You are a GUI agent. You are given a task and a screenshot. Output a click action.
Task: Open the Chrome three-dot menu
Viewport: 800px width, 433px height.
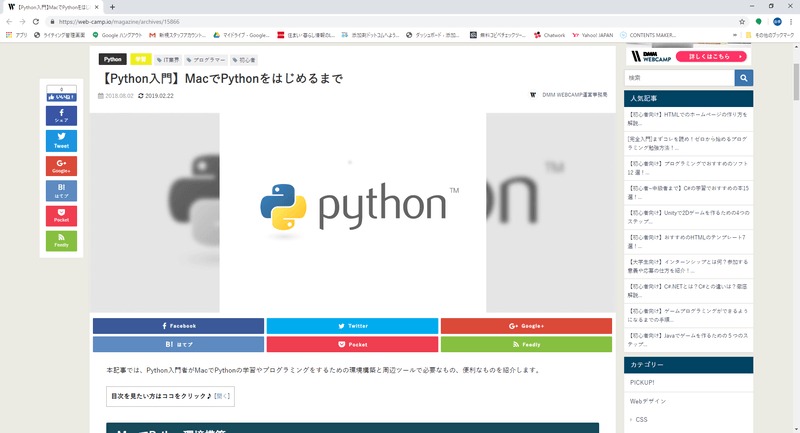pos(791,21)
